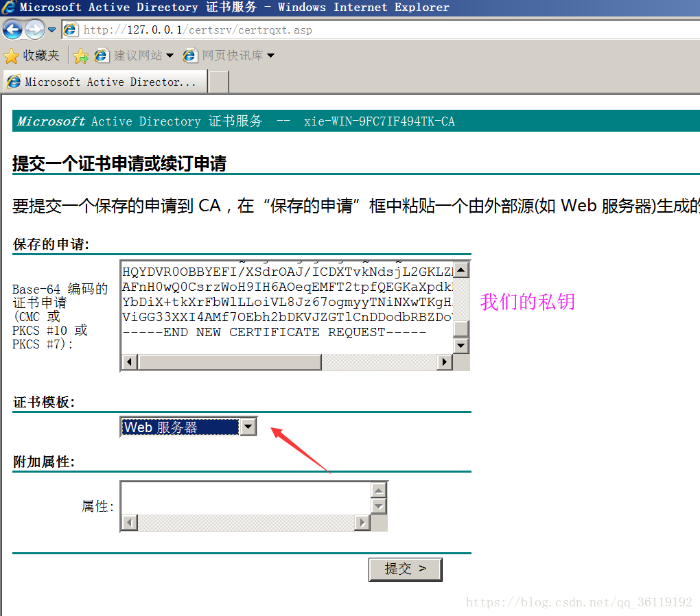Click request box scroll down arrow

click(x=461, y=346)
